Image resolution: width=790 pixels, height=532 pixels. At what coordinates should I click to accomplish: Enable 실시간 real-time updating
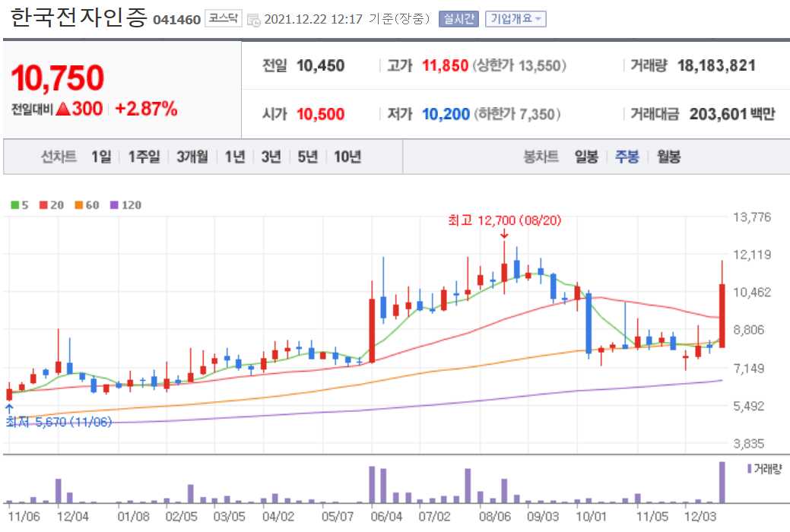pyautogui.click(x=458, y=17)
